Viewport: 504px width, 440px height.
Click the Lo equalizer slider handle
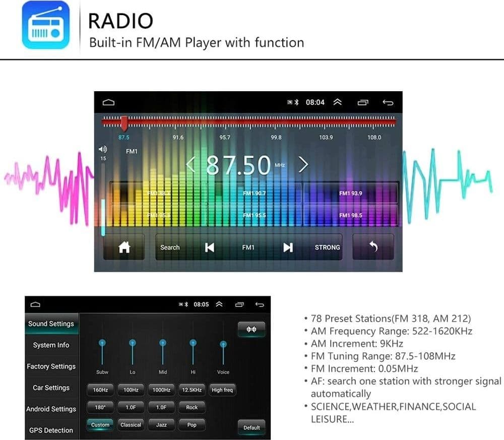(133, 343)
